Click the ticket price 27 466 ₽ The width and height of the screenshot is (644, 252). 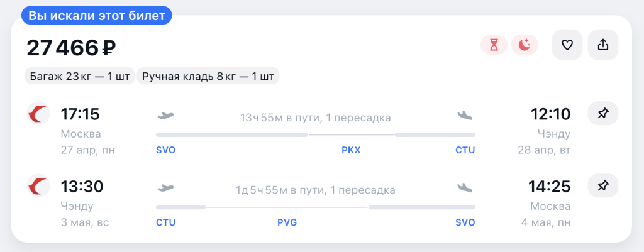pos(71,47)
